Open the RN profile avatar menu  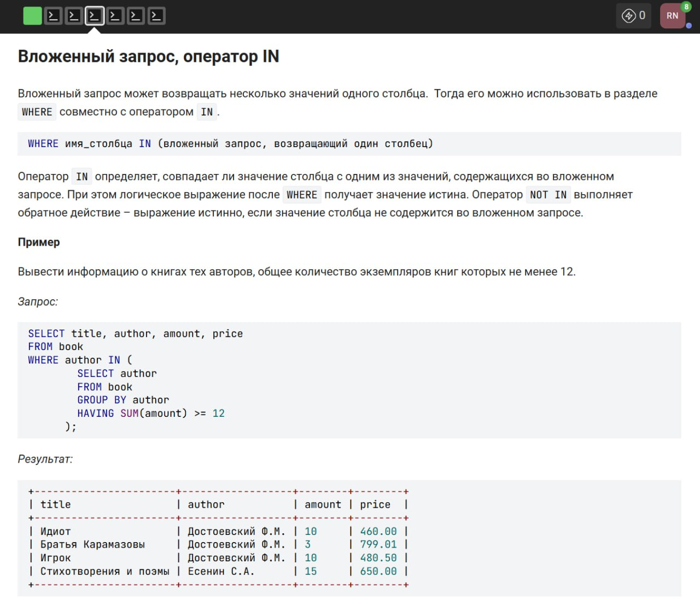pos(672,16)
